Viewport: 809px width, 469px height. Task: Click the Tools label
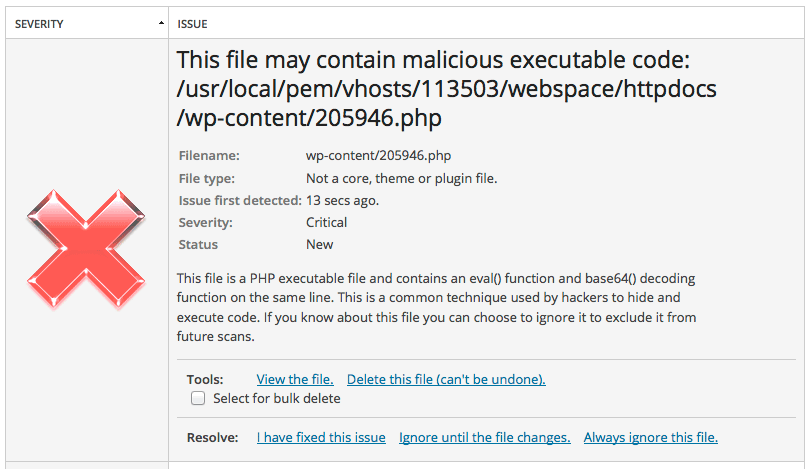(205, 380)
